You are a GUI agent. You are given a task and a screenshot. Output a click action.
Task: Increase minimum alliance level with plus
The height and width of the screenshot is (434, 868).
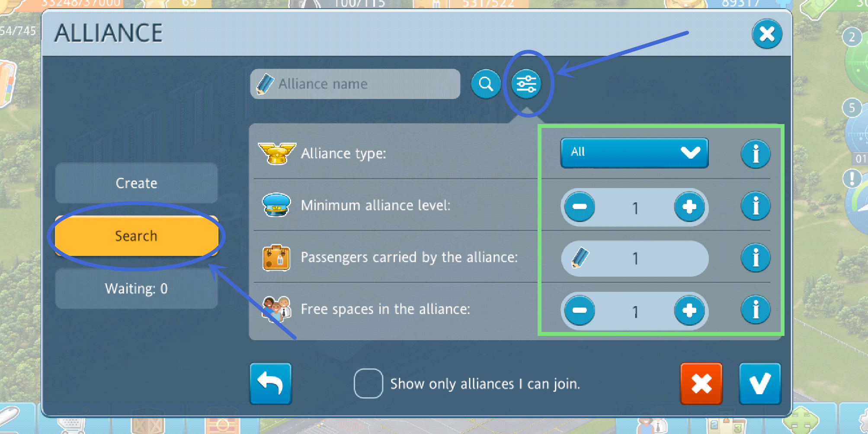(689, 207)
